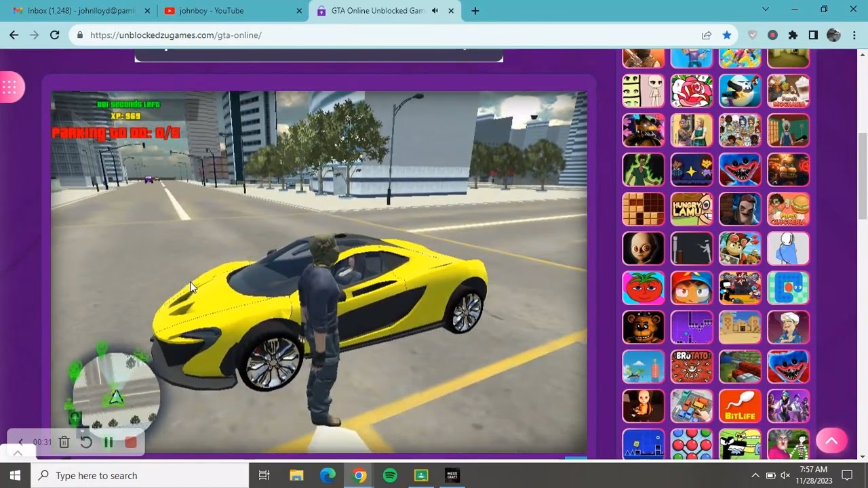Click the green plus icon near the minimap
This screenshot has height=488, width=868.
coord(75,418)
